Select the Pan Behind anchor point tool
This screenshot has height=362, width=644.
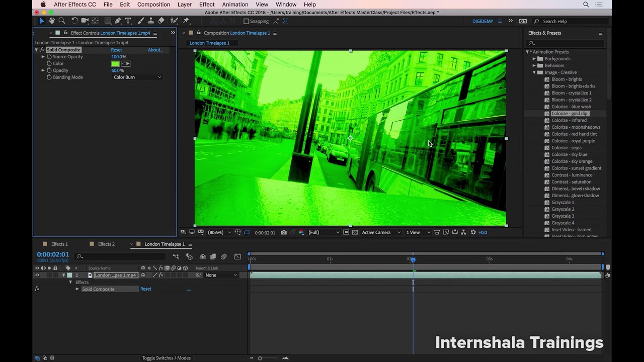click(x=95, y=21)
